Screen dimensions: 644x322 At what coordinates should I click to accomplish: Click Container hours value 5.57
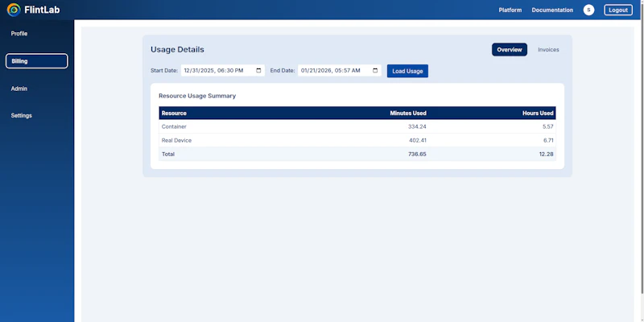click(x=548, y=126)
